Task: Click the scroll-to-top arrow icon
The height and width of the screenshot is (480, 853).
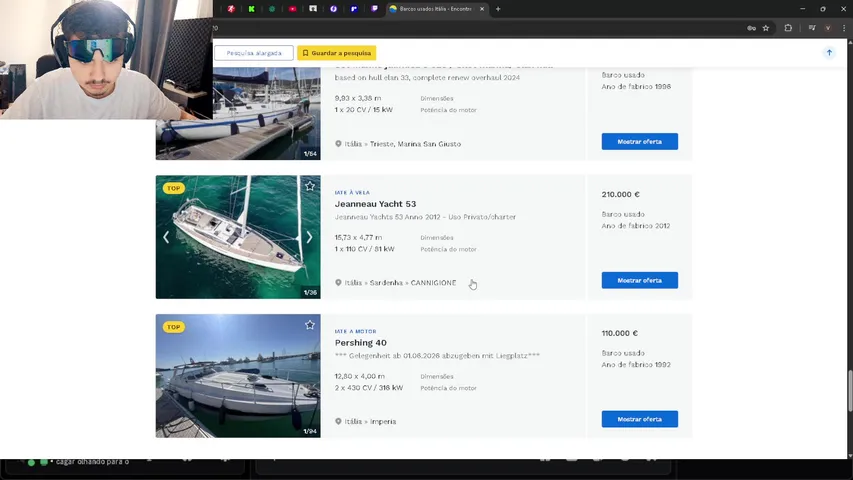Action: coord(829,53)
